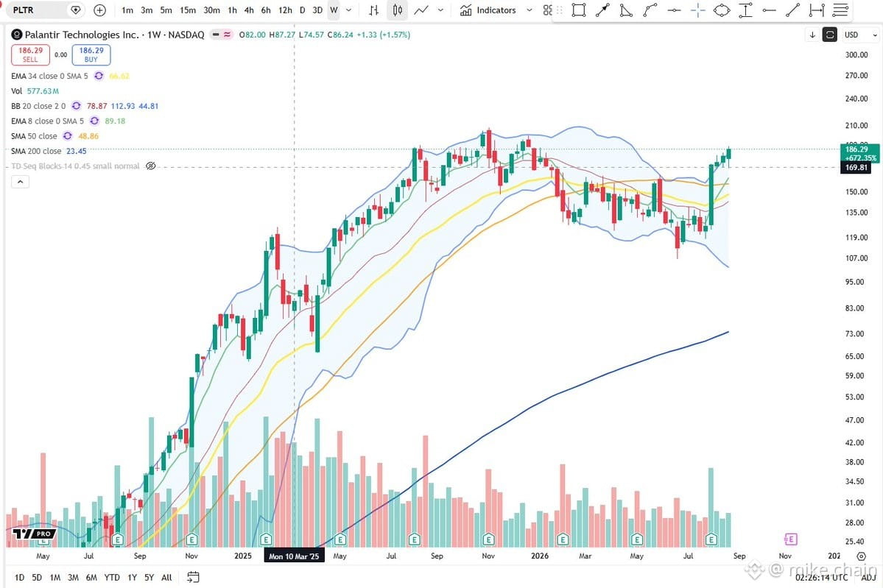Toggle auto-fit data to screen icon
Image resolution: width=883 pixels, height=588 pixels.
(x=829, y=35)
